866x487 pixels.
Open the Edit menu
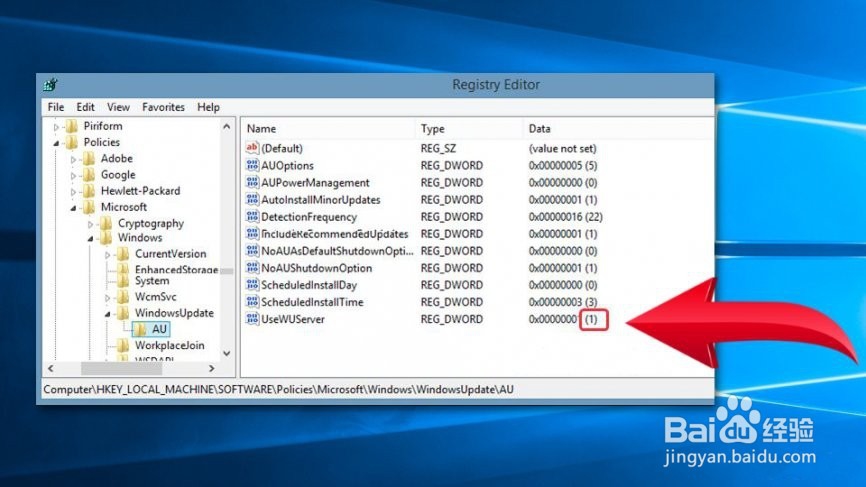[86, 107]
